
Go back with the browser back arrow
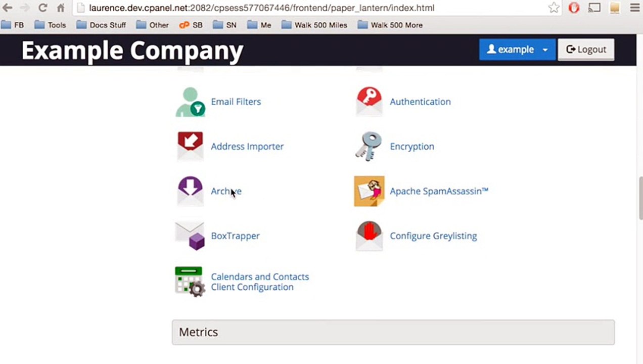click(x=8, y=8)
